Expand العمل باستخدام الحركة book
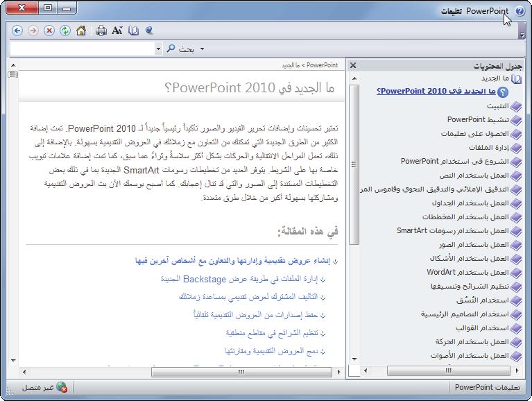Image resolution: width=532 pixels, height=401 pixels. [516, 343]
